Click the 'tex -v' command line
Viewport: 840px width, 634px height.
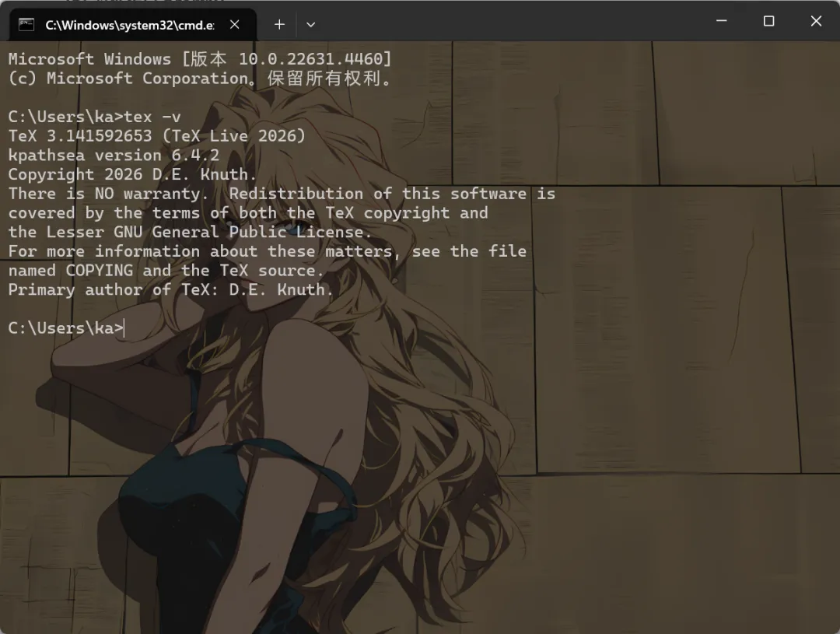coord(95,117)
